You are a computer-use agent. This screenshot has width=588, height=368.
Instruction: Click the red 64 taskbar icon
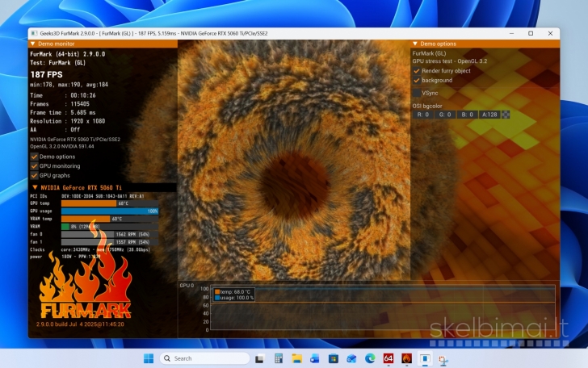click(x=388, y=358)
